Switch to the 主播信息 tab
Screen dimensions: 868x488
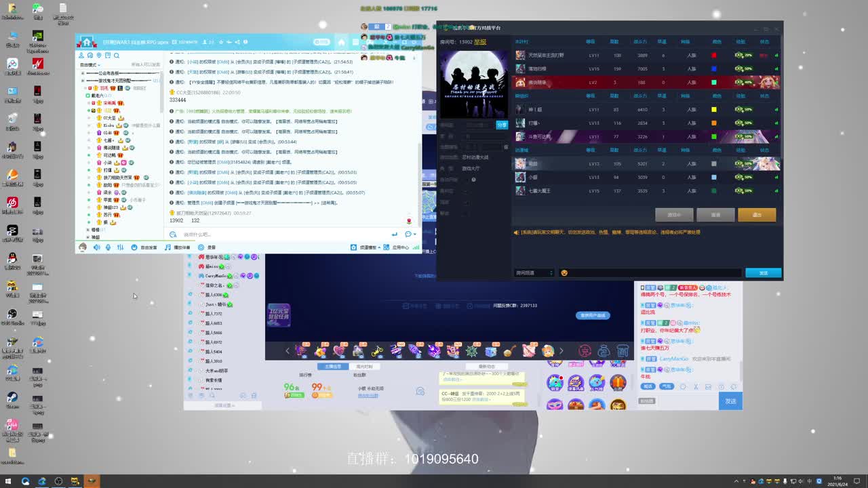[x=333, y=366]
